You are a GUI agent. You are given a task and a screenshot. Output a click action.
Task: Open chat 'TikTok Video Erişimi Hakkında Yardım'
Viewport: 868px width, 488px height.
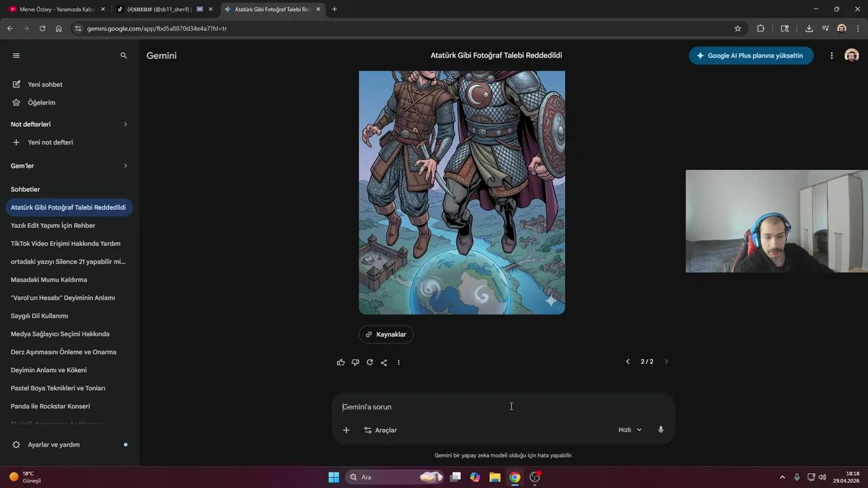(68, 243)
